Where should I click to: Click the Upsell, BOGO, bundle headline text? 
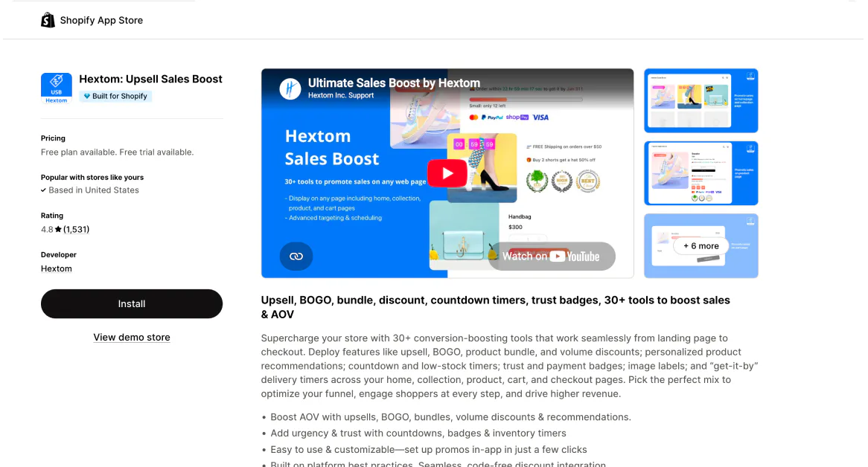tap(496, 307)
